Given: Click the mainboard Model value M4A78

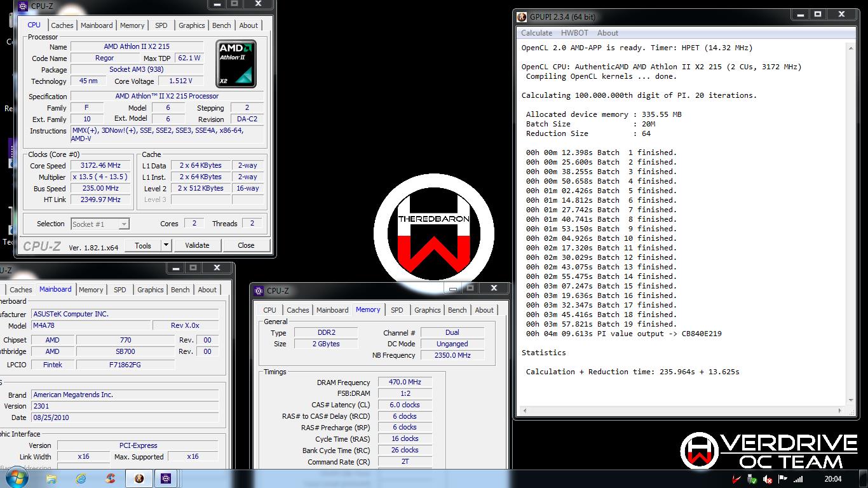Looking at the screenshot, I should 90,325.
